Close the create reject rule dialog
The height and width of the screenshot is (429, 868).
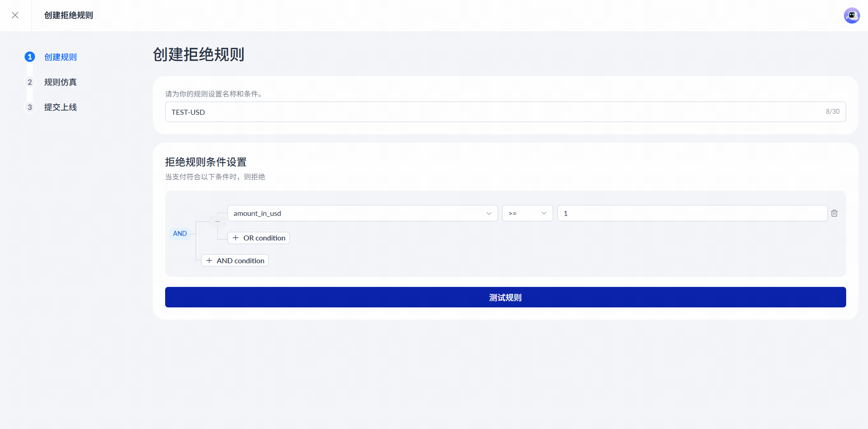pos(15,15)
